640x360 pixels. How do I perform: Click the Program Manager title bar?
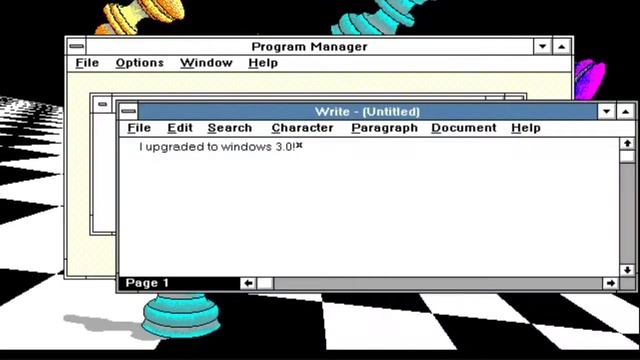pyautogui.click(x=309, y=47)
